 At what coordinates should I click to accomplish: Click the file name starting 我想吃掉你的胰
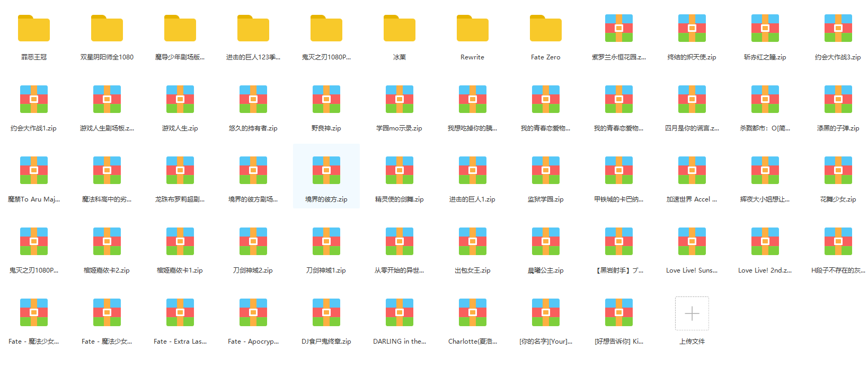[x=473, y=128]
